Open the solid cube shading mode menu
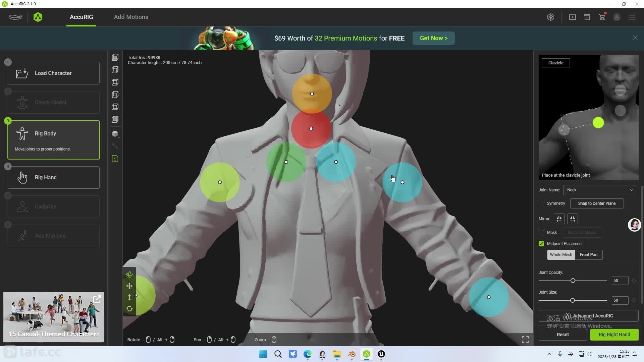The height and width of the screenshot is (362, 644). (115, 134)
